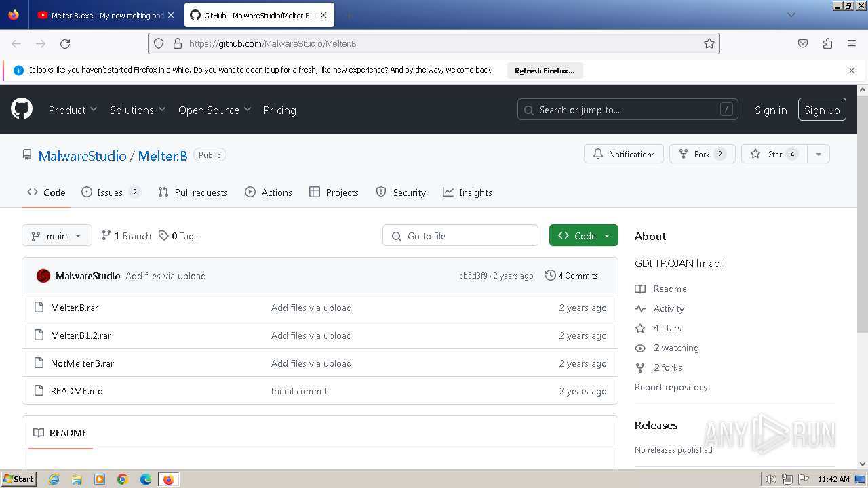Open the Pull requests tab
The image size is (868, 488).
click(193, 192)
